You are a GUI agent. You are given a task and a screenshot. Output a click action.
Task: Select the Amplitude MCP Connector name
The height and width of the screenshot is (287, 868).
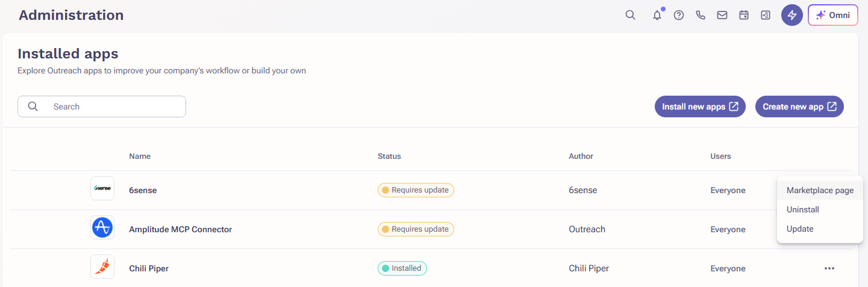180,229
